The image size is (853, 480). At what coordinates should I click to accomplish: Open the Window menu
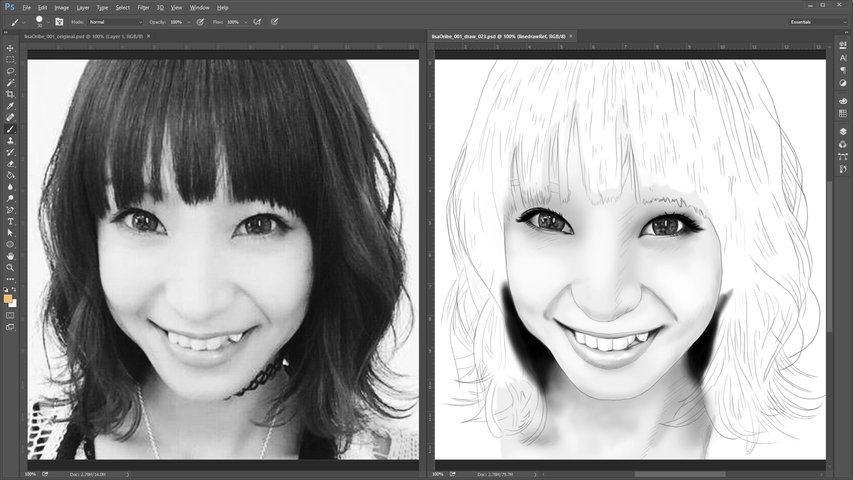coord(199,8)
